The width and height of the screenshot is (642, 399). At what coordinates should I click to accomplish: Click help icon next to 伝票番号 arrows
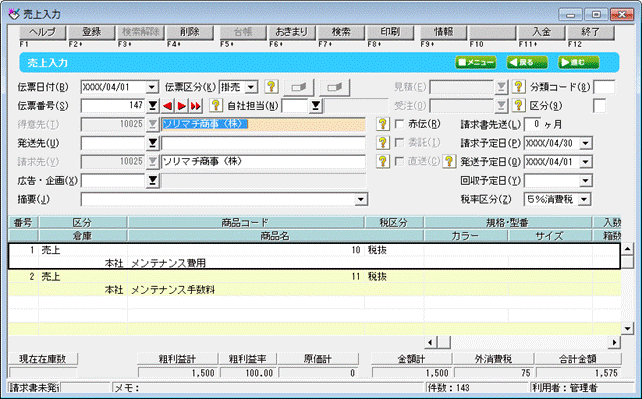[x=215, y=106]
